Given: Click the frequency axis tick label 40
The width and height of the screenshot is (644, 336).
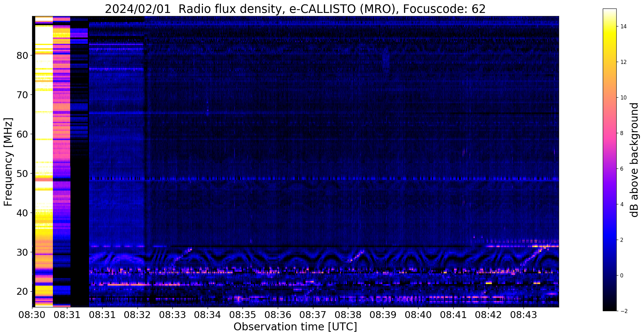Looking at the screenshot, I should (23, 213).
